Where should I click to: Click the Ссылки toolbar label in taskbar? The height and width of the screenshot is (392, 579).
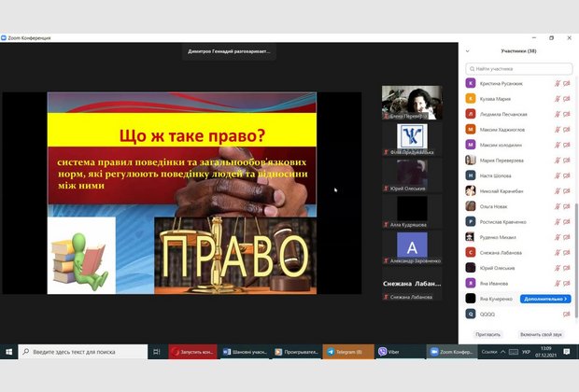pos(489,352)
